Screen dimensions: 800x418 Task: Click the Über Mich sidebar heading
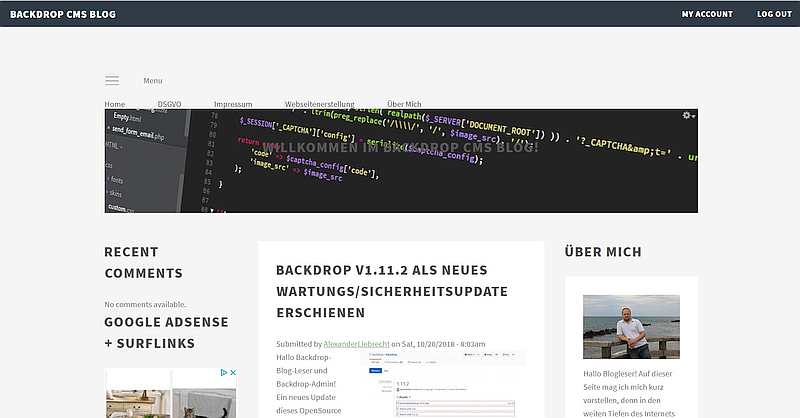603,252
